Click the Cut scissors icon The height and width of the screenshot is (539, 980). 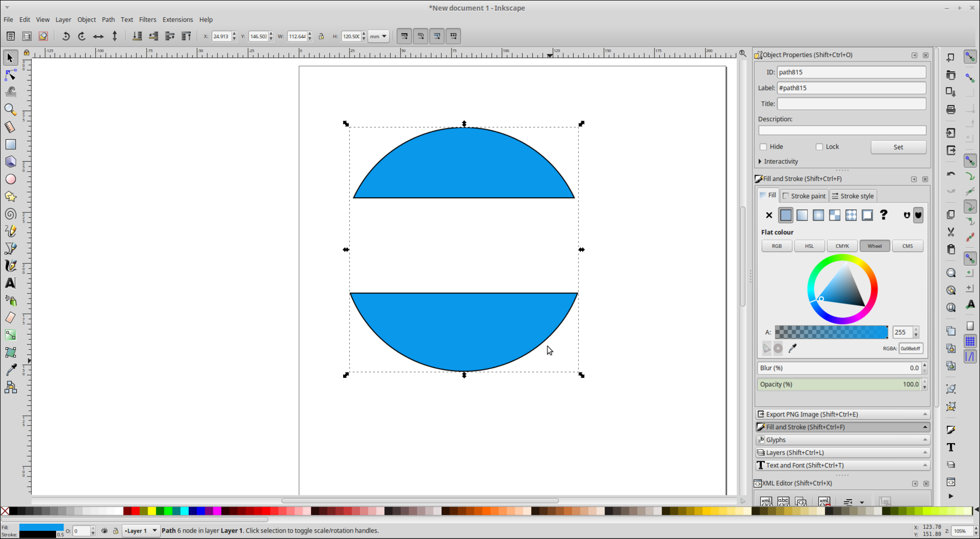pos(951,232)
